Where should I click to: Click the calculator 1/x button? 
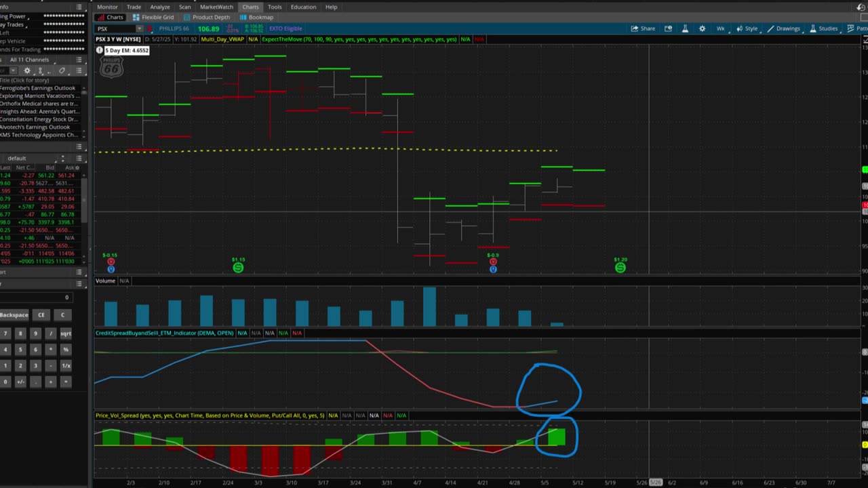(x=66, y=365)
